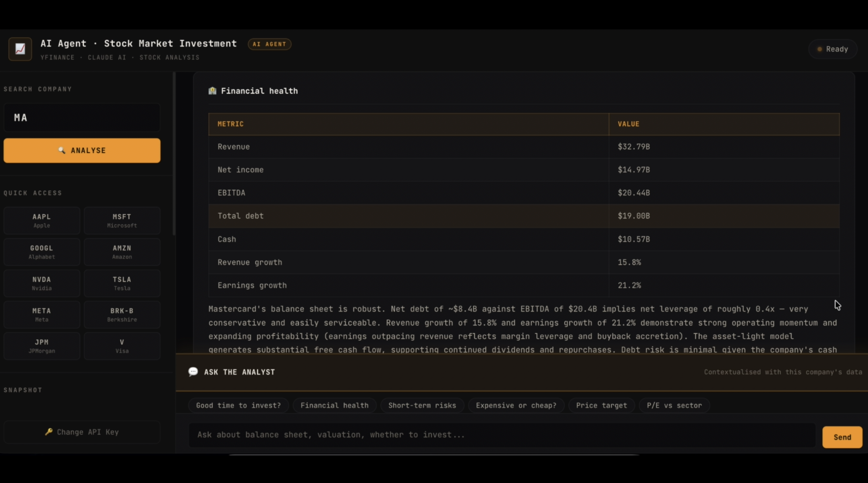Click the ASK THE ANALYST heading text
The width and height of the screenshot is (868, 483).
(x=240, y=372)
